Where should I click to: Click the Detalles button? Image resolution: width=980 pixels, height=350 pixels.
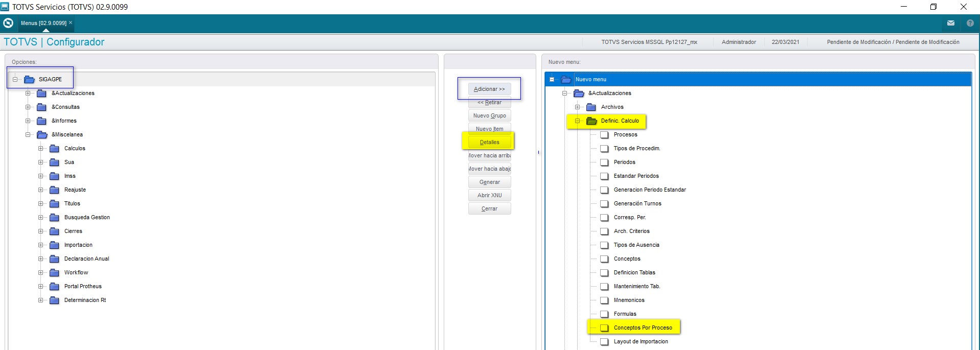[x=489, y=142]
